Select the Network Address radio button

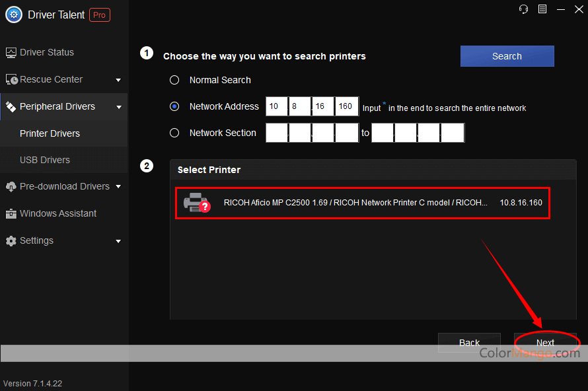174,106
